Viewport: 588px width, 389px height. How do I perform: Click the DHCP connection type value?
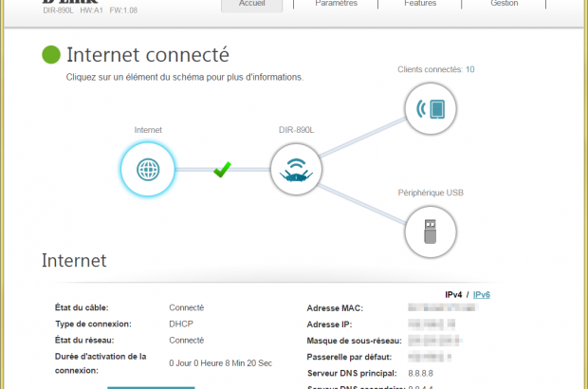pyautogui.click(x=182, y=324)
